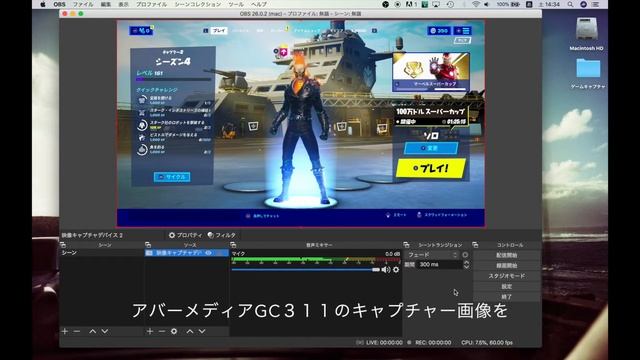640x360 pixels.
Task: Adjust the マイク volume slider
Action: (306, 269)
